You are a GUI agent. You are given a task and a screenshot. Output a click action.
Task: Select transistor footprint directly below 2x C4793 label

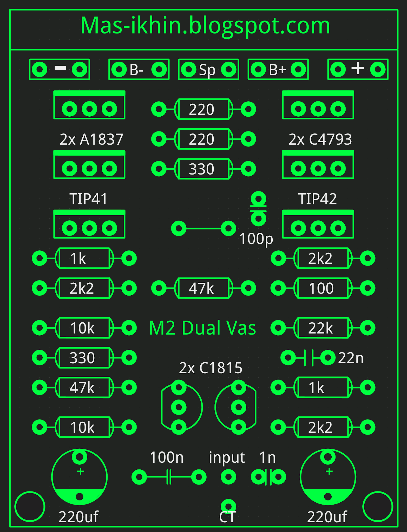pyautogui.click(x=318, y=165)
